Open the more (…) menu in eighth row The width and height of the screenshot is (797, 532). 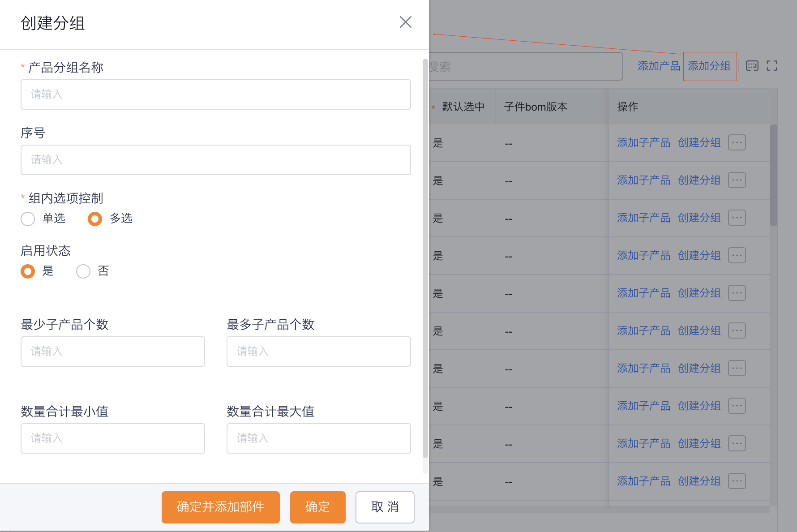pyautogui.click(x=737, y=406)
